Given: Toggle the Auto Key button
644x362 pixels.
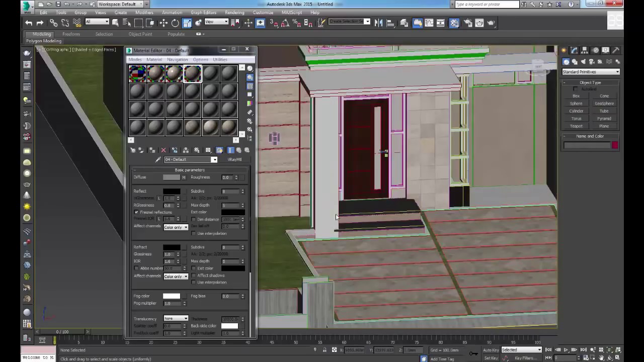Looking at the screenshot, I should 491,350.
